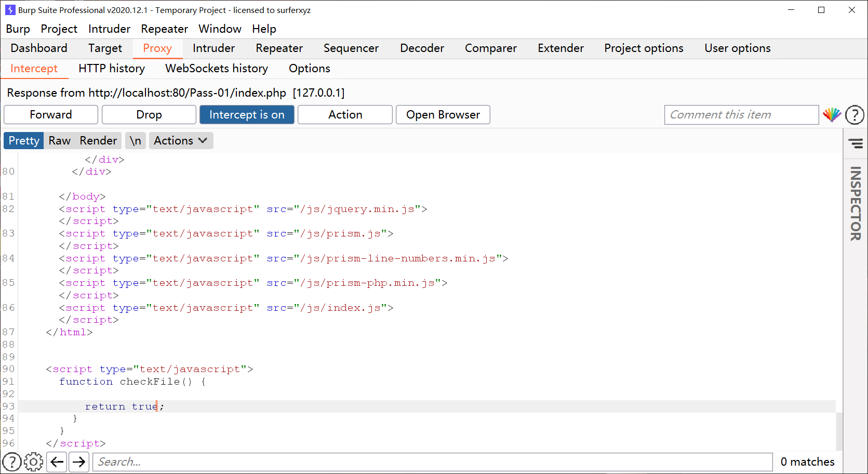This screenshot has height=474, width=868.
Task: Open the Project menu
Action: 59,29
